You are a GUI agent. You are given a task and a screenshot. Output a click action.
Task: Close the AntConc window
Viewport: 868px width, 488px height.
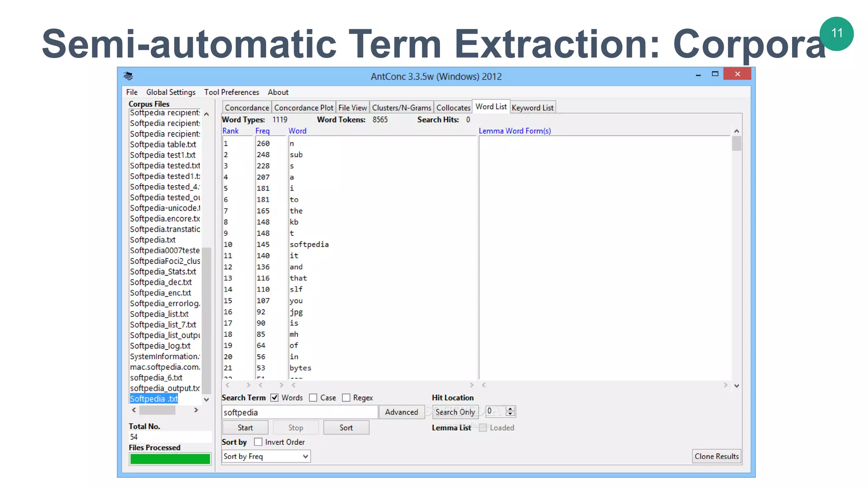click(x=737, y=74)
